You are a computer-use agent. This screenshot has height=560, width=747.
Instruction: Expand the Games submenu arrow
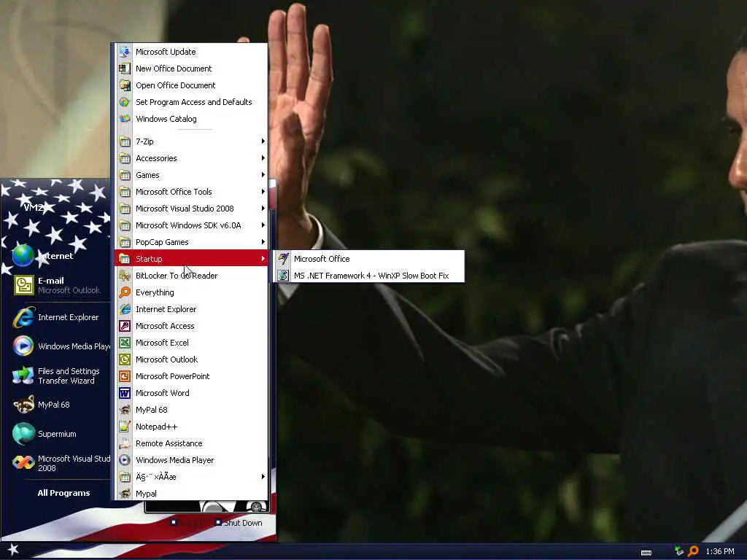[263, 175]
